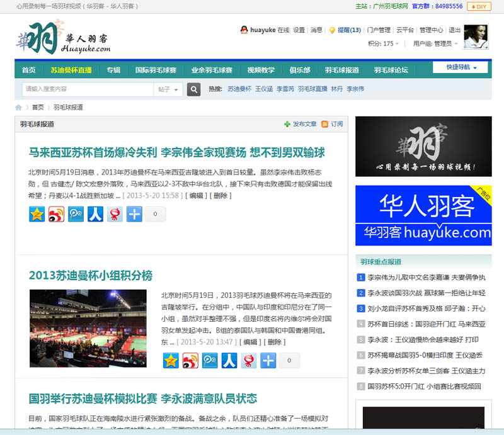Open the 门户管理 link

click(x=379, y=30)
